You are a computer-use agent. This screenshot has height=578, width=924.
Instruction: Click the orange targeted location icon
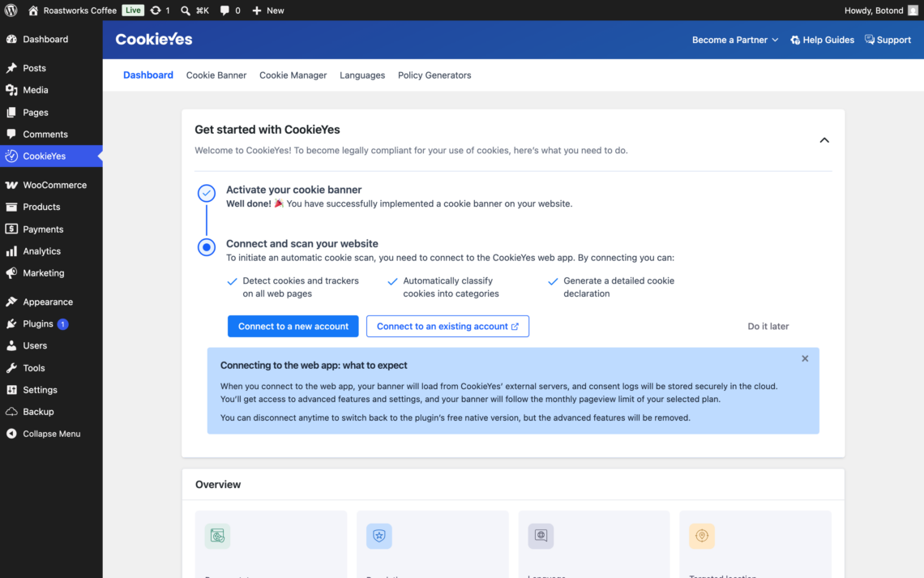click(701, 536)
